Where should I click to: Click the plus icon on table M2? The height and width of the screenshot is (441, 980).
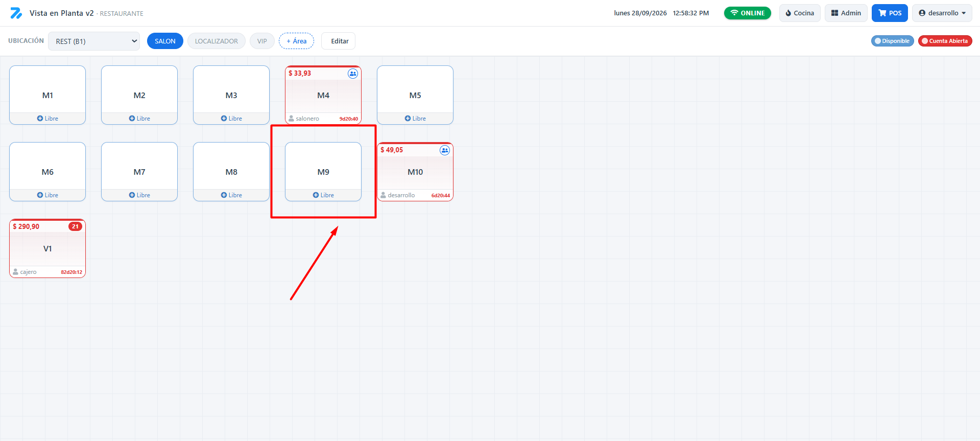132,119
